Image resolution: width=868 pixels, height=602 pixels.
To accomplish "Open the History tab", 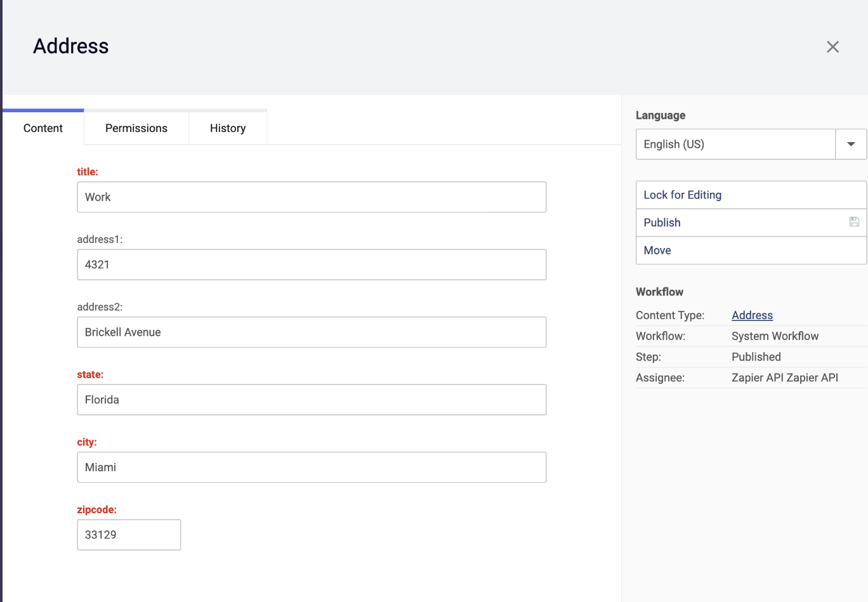I will (x=228, y=128).
